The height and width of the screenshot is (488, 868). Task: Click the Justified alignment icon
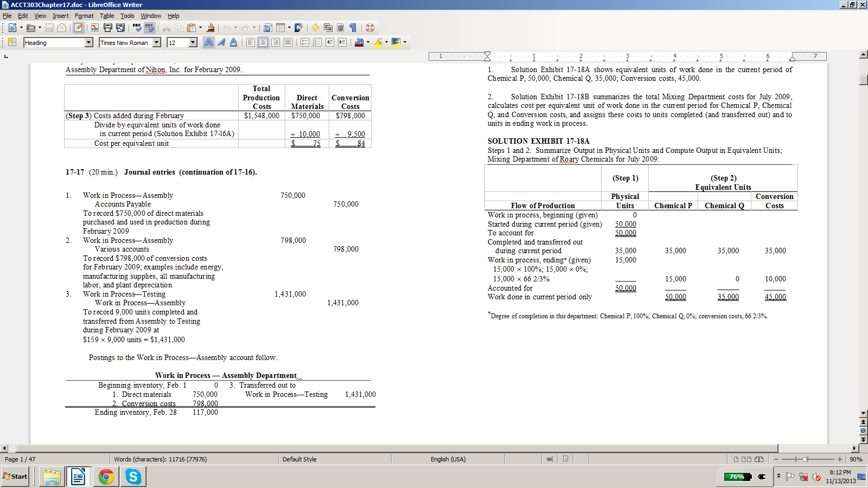[288, 42]
